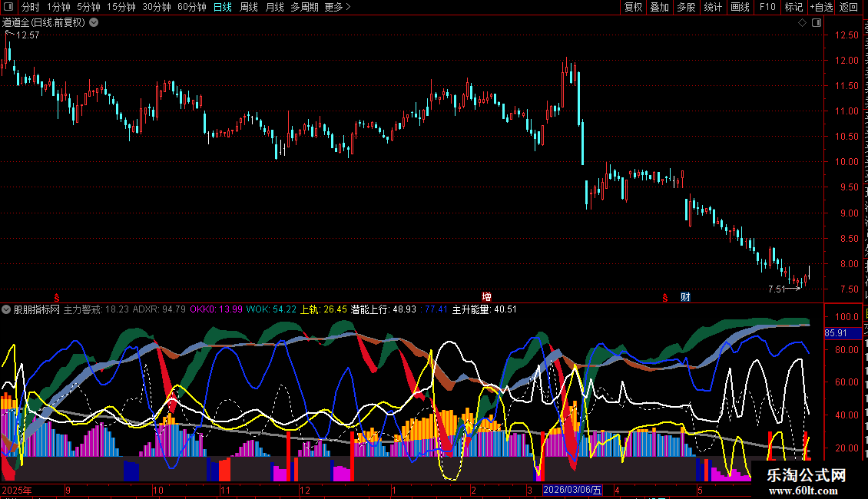Click the 股朋指标网 indicator name

pyautogui.click(x=37, y=309)
